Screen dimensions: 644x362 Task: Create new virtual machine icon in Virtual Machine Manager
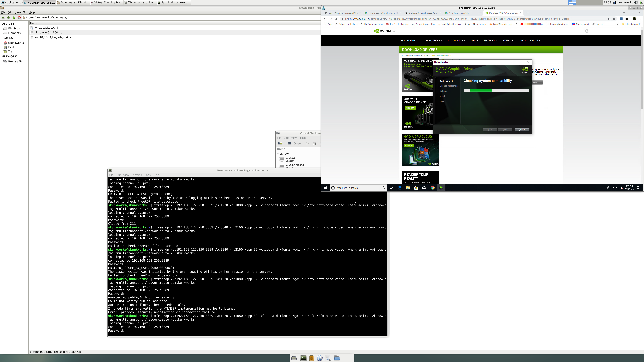pyautogui.click(x=280, y=144)
